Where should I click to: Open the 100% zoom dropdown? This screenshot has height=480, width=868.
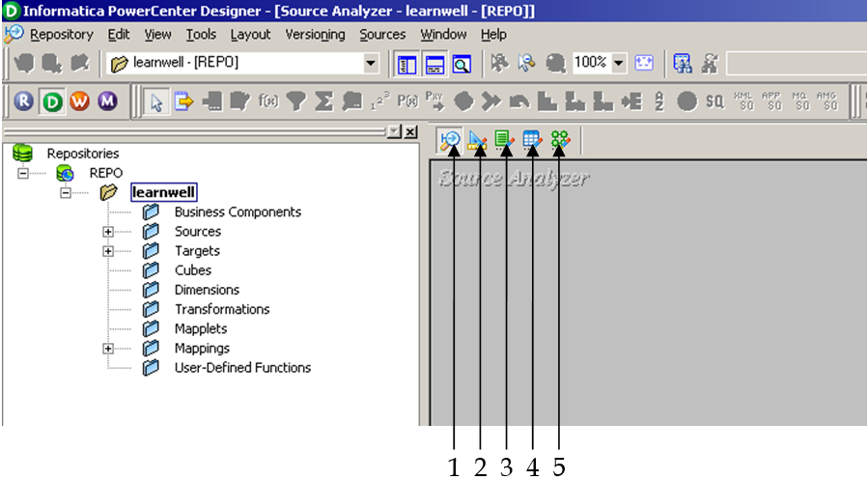click(x=618, y=64)
